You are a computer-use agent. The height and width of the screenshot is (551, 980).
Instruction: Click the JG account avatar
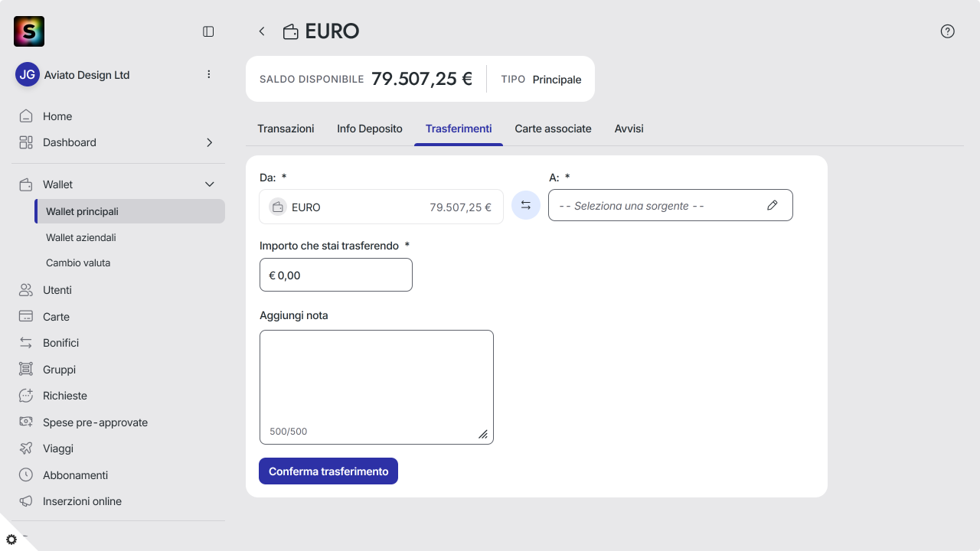[28, 74]
